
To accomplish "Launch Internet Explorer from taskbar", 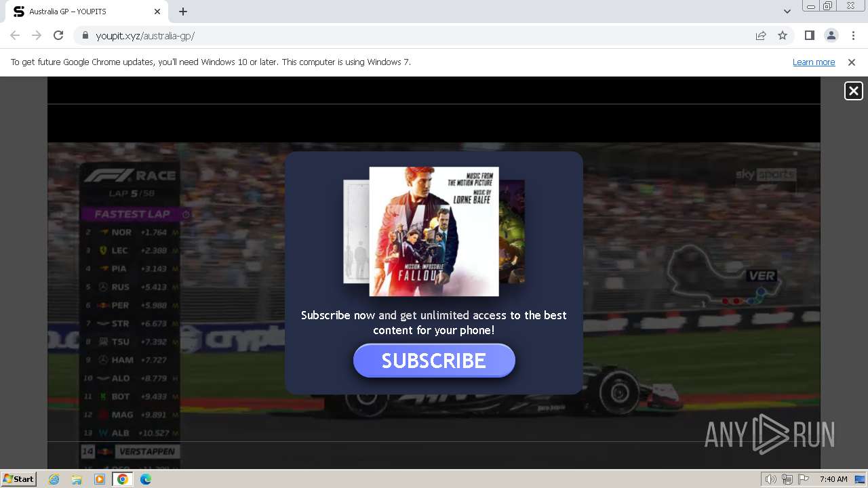I will tap(54, 479).
